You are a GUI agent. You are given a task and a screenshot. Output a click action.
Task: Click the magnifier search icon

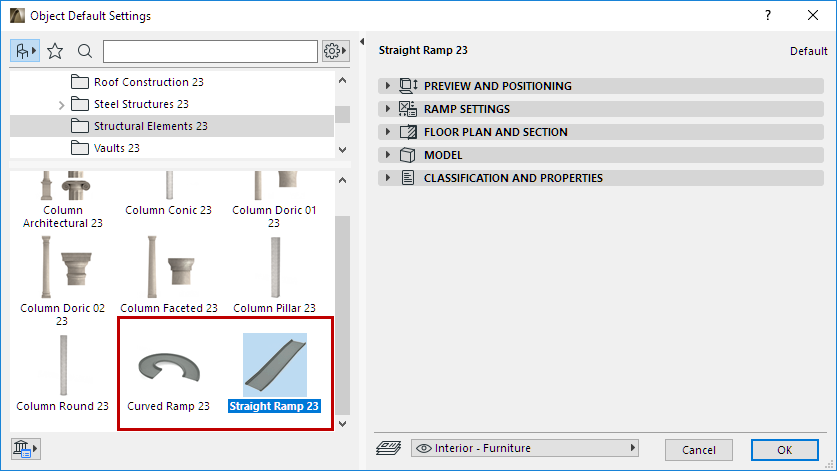click(x=85, y=50)
